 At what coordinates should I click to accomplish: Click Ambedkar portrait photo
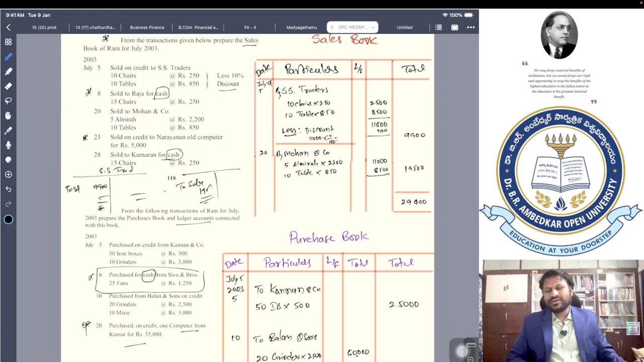[559, 35]
